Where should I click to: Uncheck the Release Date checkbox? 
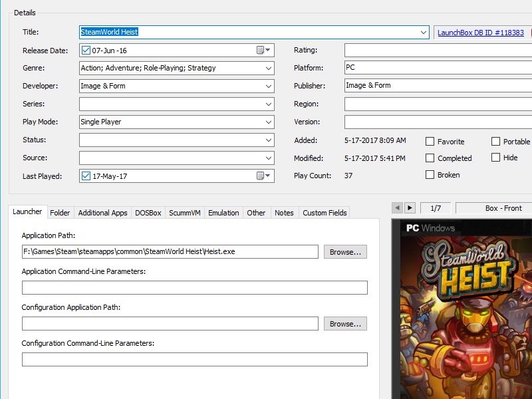pos(86,51)
